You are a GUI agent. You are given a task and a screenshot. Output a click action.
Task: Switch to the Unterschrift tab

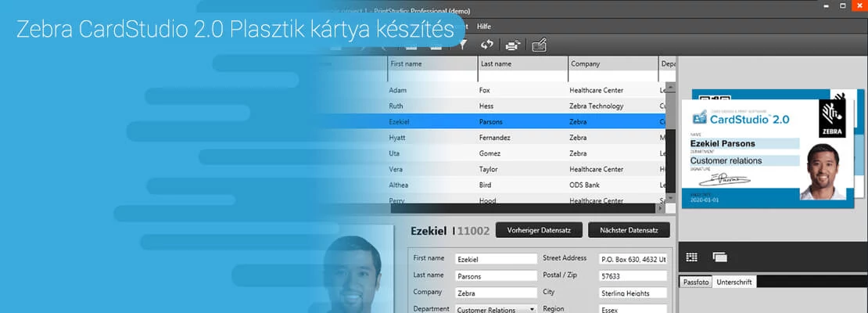pos(734,282)
